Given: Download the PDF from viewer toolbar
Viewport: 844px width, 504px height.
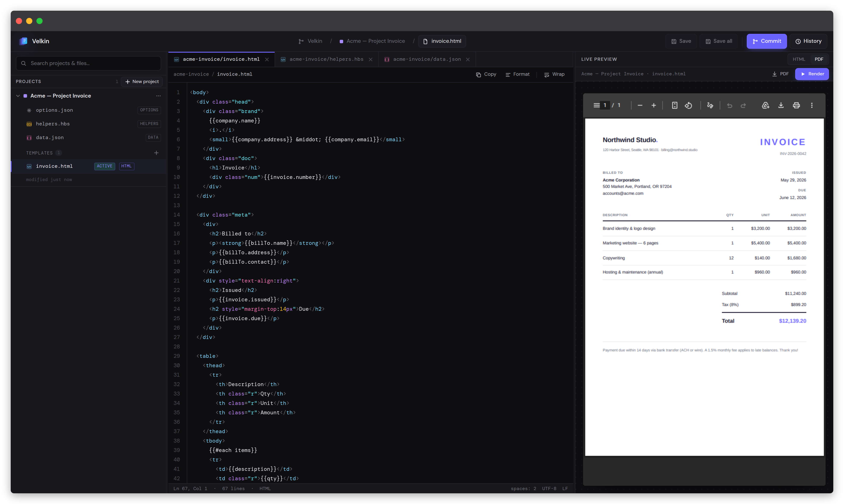Looking at the screenshot, I should click(781, 105).
